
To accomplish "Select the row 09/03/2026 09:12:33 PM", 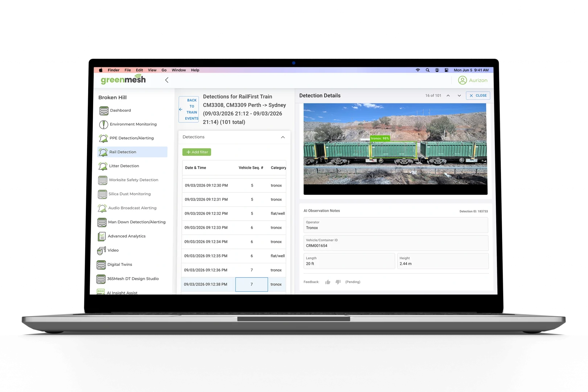I will (x=234, y=228).
